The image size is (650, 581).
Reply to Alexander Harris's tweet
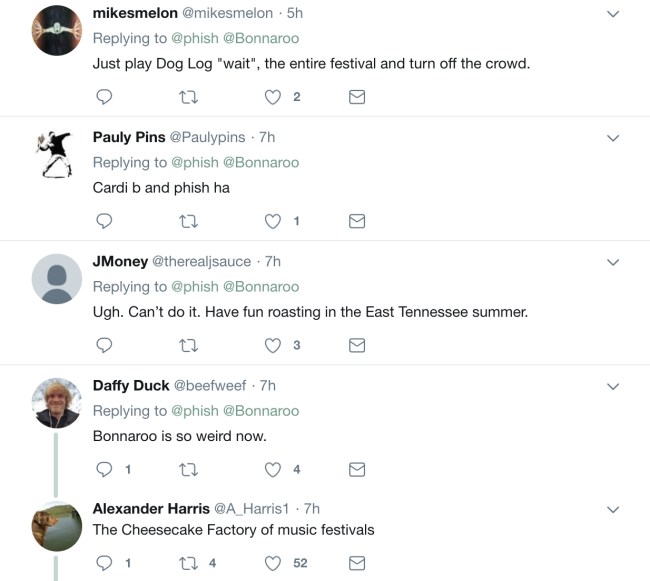(x=103, y=563)
